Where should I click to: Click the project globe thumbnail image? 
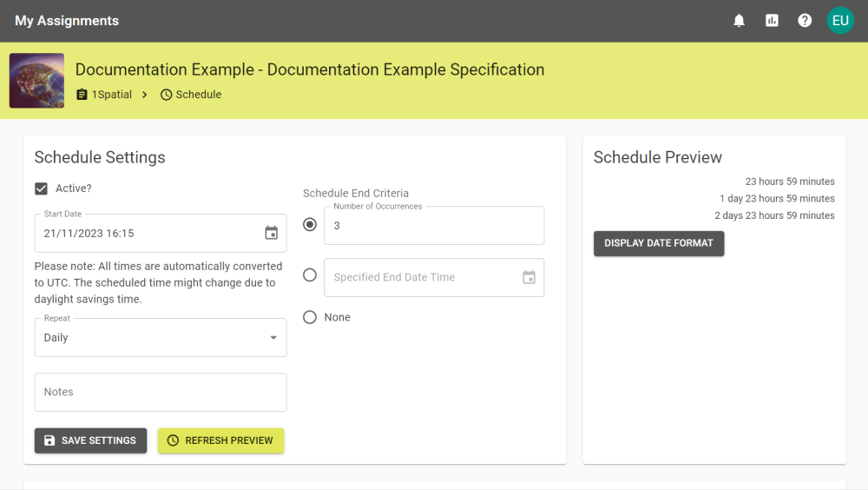(x=36, y=81)
